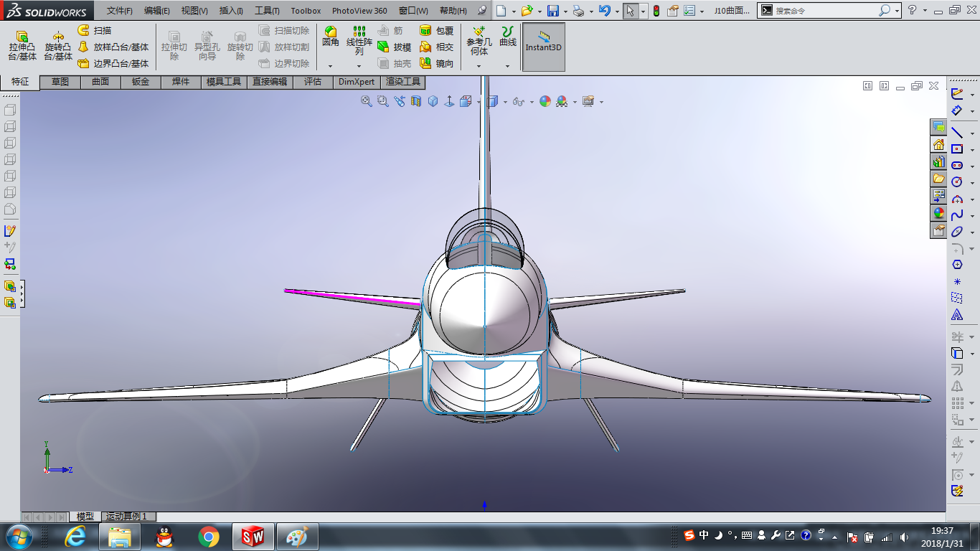Click the Save floppy disk icon
The height and width of the screenshot is (551, 980).
click(553, 11)
